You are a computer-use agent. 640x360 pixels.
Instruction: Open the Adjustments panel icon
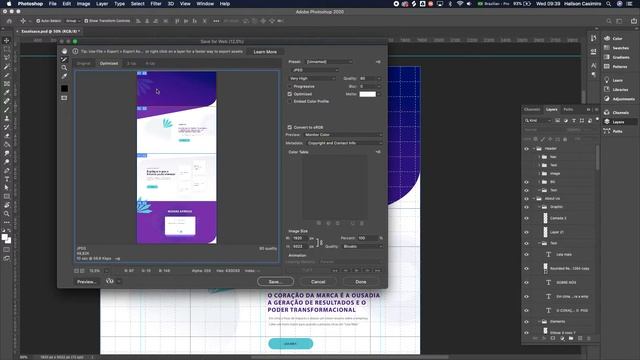tap(607, 99)
